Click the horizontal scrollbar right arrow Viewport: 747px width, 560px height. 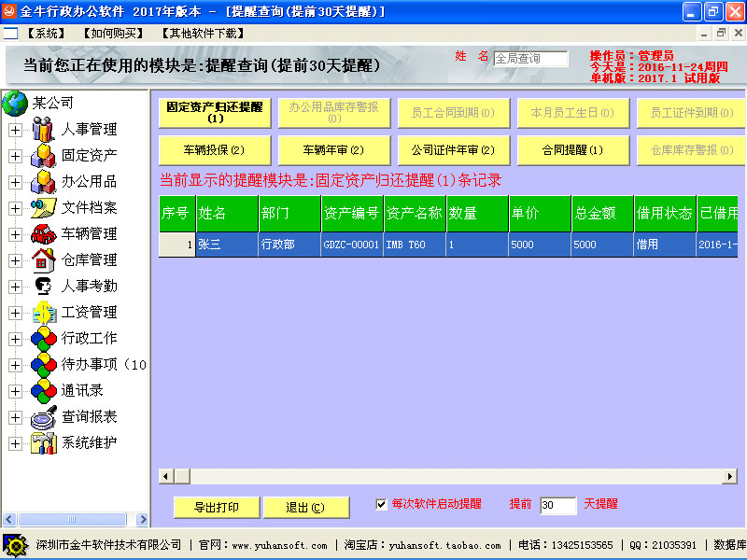[x=729, y=477]
